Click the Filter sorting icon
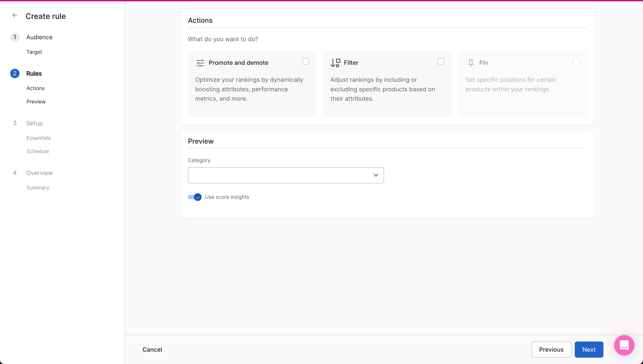Viewport: 643px width, 364px height. pos(335,63)
